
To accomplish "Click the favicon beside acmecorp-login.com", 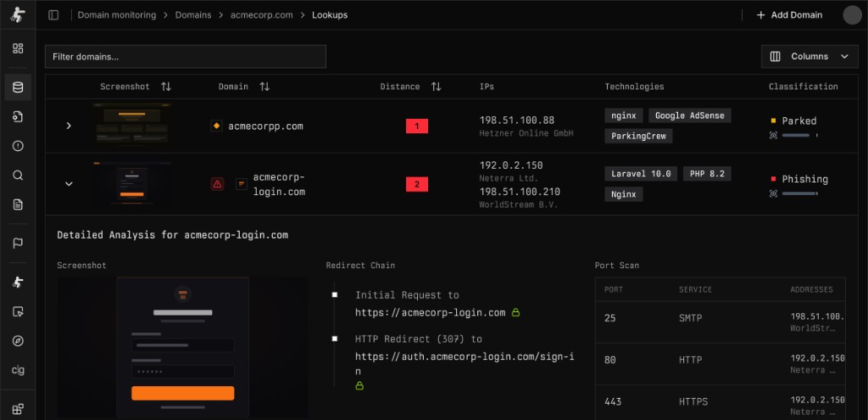I will pyautogui.click(x=242, y=184).
